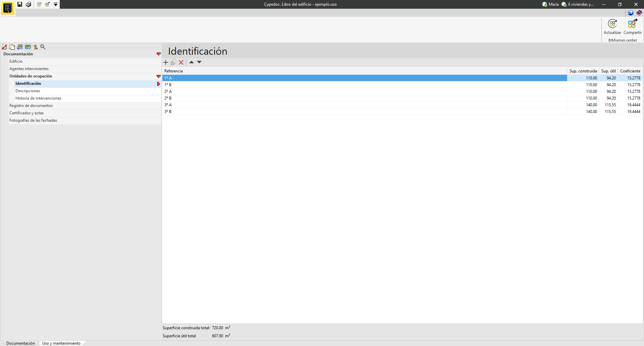The width and height of the screenshot is (644, 346).
Task: Click the Superficie construida total value 720.00
Action: [217, 328]
